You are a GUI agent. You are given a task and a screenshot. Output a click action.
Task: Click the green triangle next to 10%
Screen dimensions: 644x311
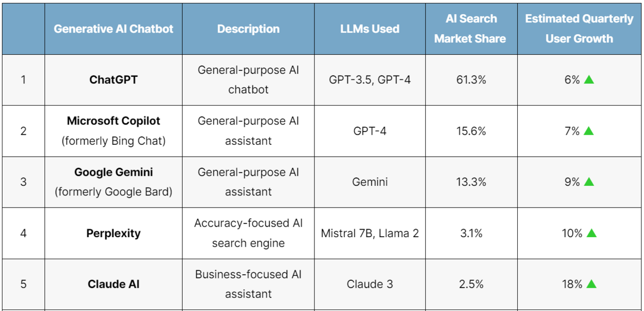(592, 233)
